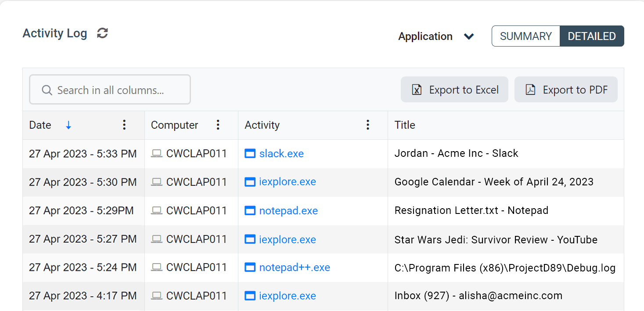Screen dimensions: 644x311
Task: Expand the Application dropdown chevron
Action: click(469, 36)
